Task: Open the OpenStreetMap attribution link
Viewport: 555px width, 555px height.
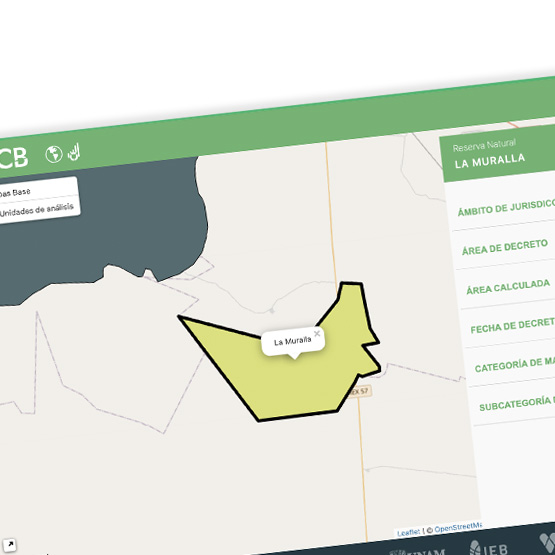Action: 458,527
